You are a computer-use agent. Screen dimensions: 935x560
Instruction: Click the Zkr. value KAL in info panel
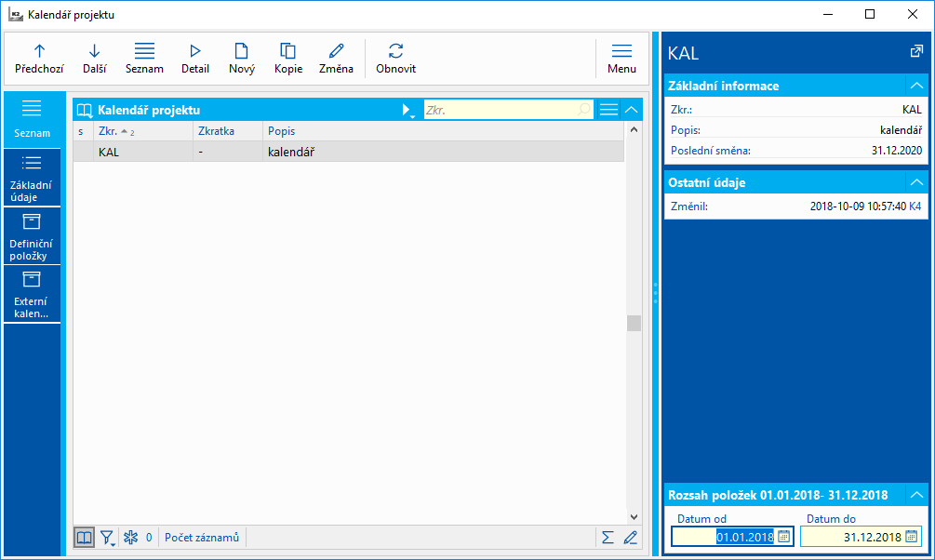(912, 110)
